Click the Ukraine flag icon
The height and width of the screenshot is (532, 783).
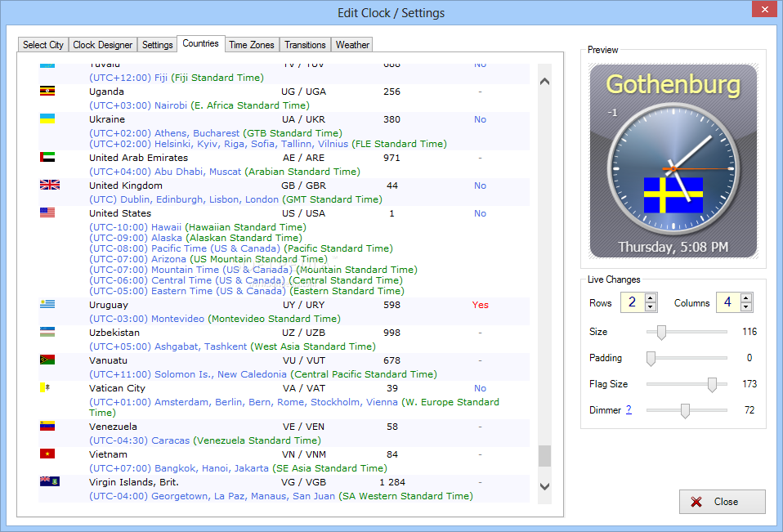point(47,118)
